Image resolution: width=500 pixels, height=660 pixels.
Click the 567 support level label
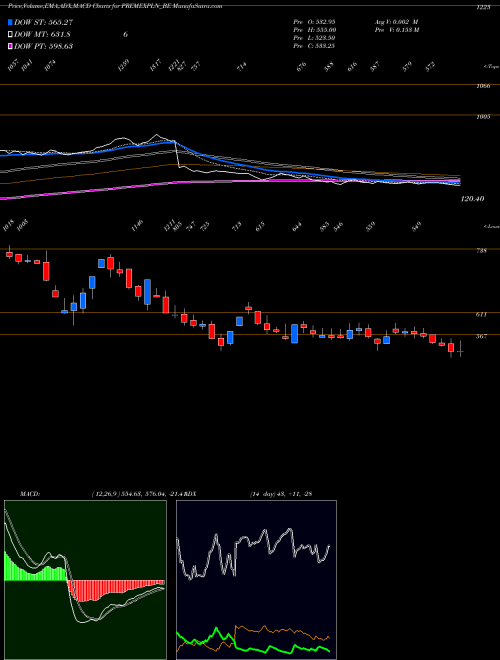(481, 336)
